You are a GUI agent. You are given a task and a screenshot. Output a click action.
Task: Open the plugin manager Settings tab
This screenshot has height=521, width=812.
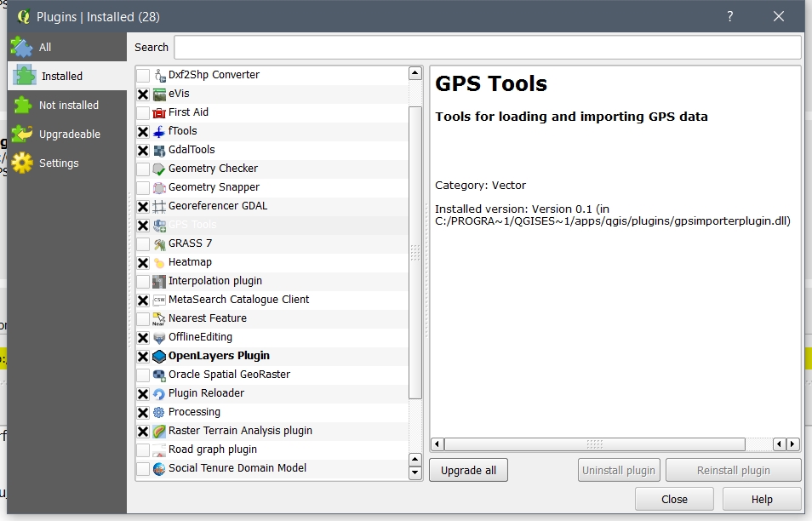click(x=67, y=163)
